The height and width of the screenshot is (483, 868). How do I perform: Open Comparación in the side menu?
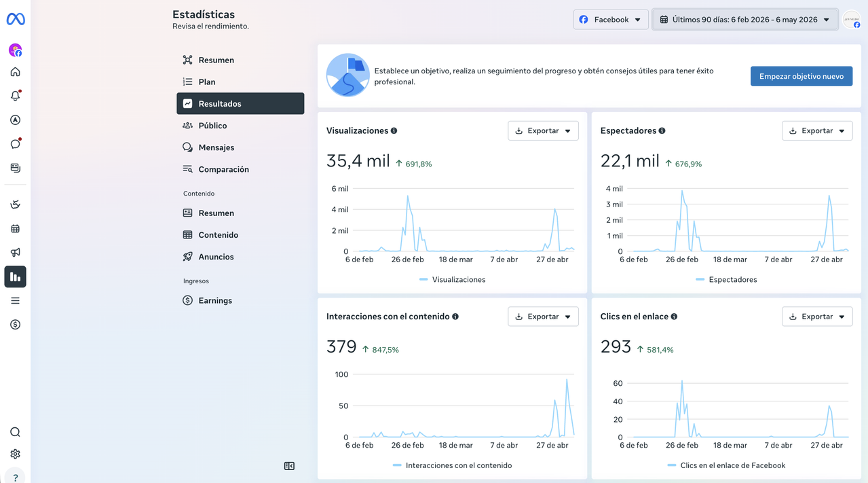pos(240,169)
